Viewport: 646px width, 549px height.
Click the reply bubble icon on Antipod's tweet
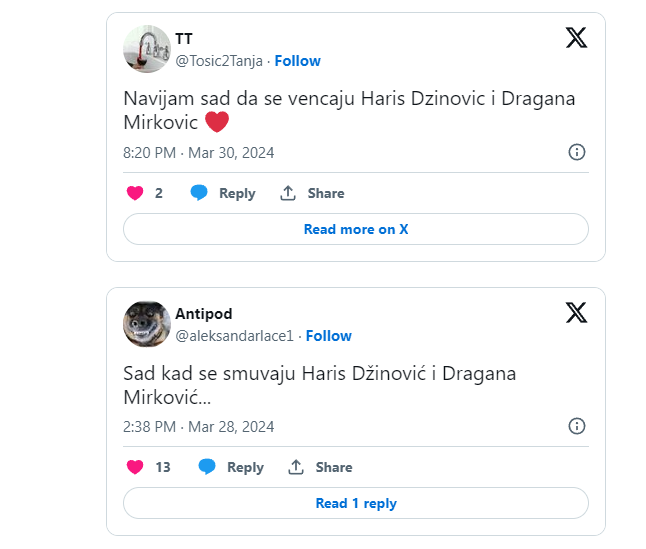point(207,467)
